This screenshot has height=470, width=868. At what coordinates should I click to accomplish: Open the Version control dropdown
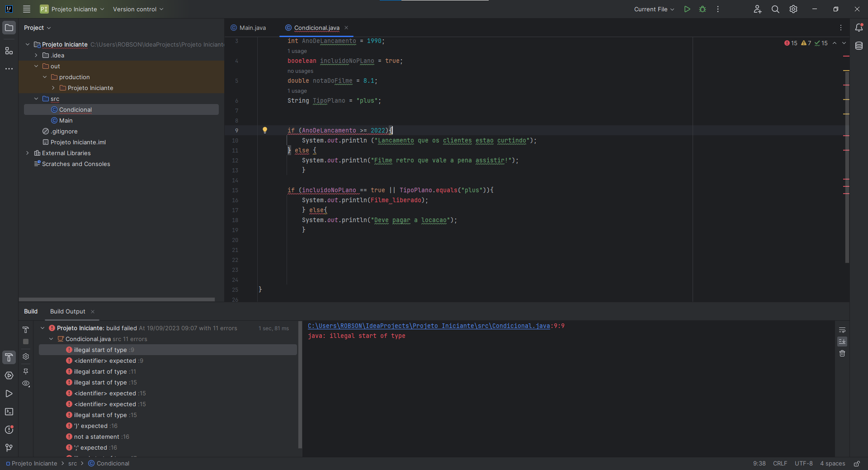138,9
